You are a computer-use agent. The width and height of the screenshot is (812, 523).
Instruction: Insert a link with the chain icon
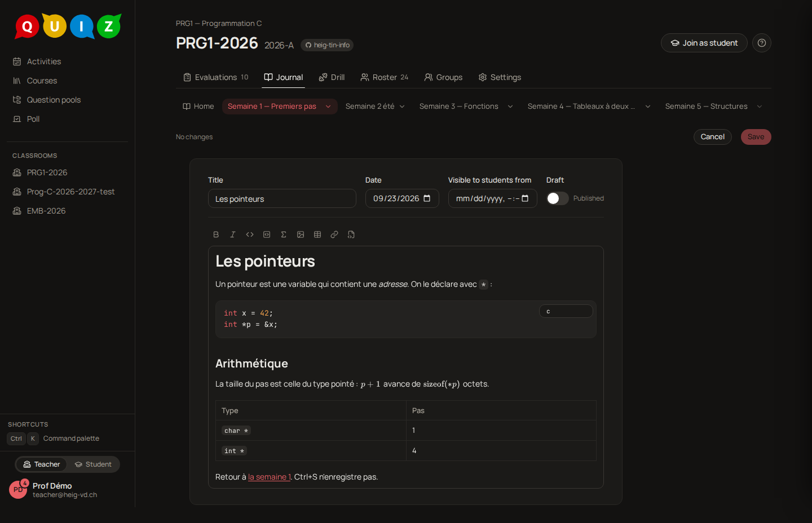tap(334, 234)
